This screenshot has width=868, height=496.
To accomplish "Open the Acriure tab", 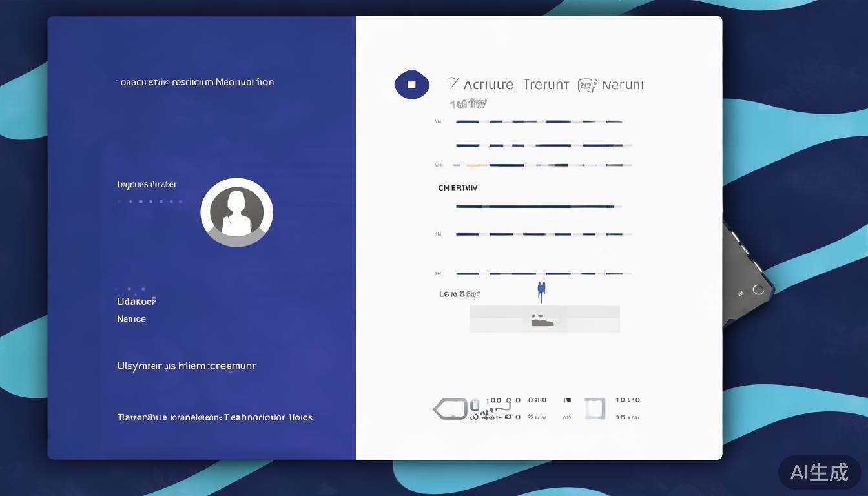I will coord(488,85).
